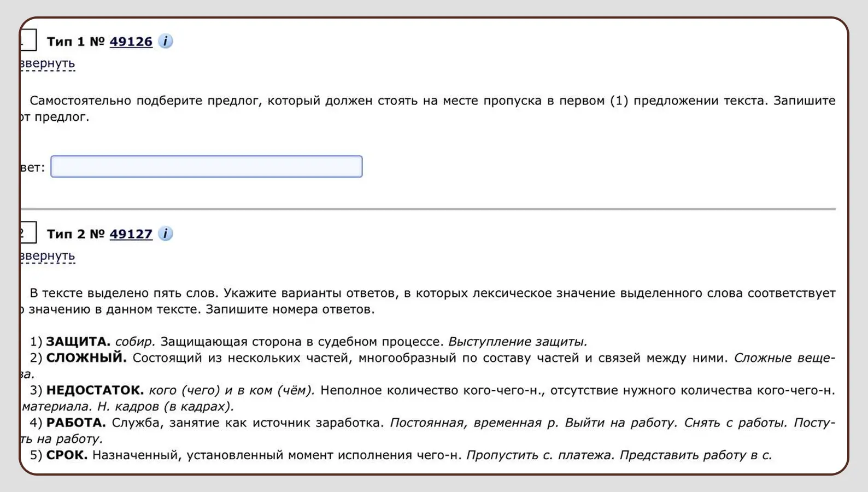Click the bold word НЕДОСТАТОК in option 3
This screenshot has height=492, width=868.
(x=95, y=390)
